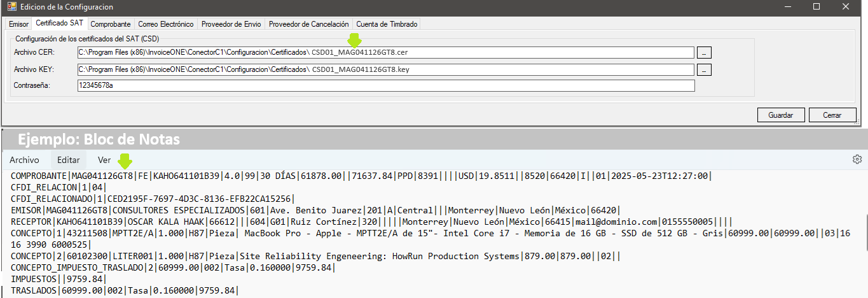Select the Cuenta de Timbrado tab

(x=387, y=24)
